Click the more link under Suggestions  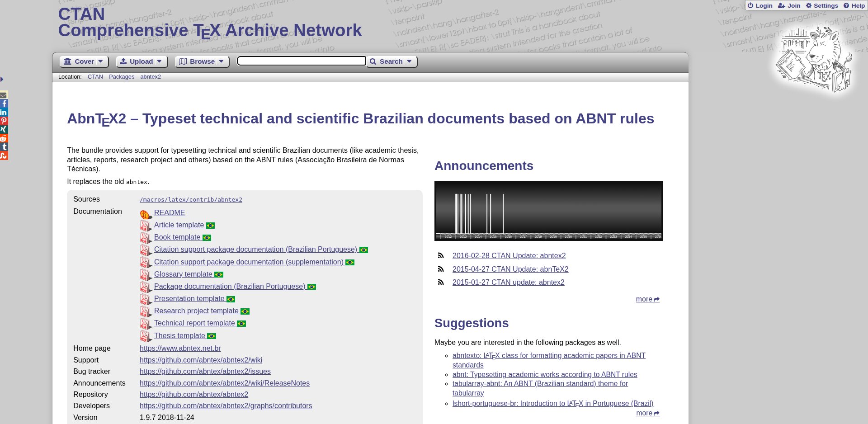click(x=647, y=413)
